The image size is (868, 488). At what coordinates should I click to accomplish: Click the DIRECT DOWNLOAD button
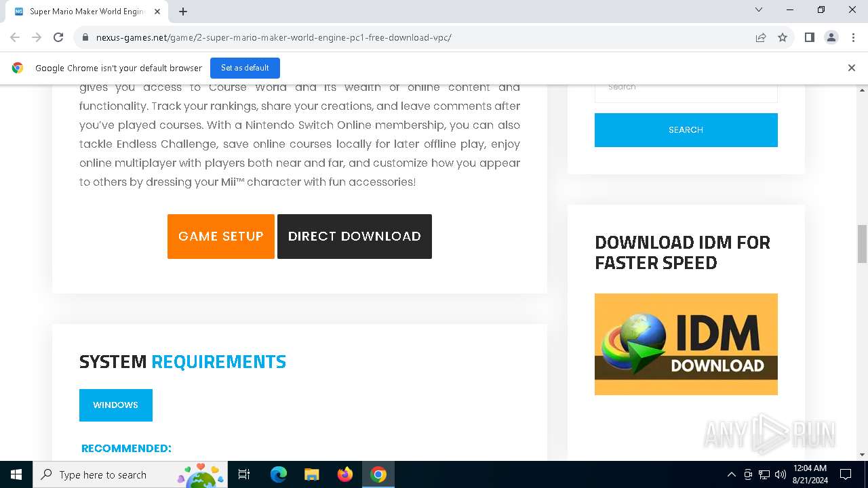pyautogui.click(x=355, y=237)
